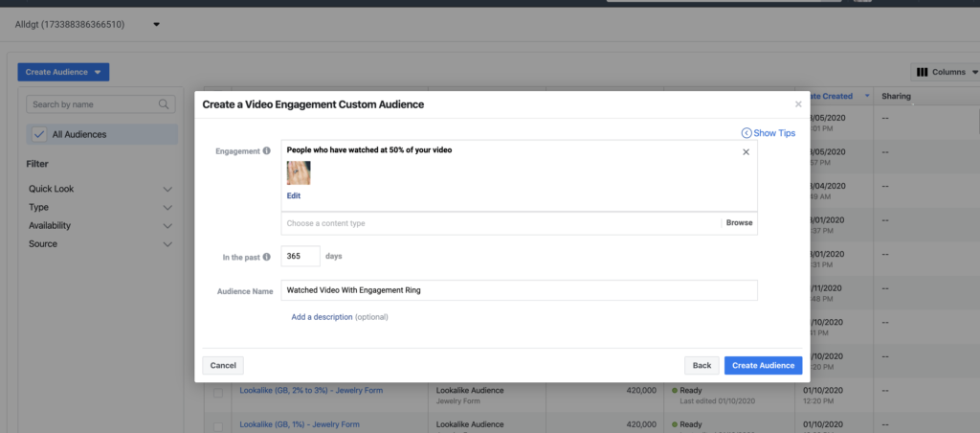Click Add a description link
The width and height of the screenshot is (980, 433).
[322, 317]
